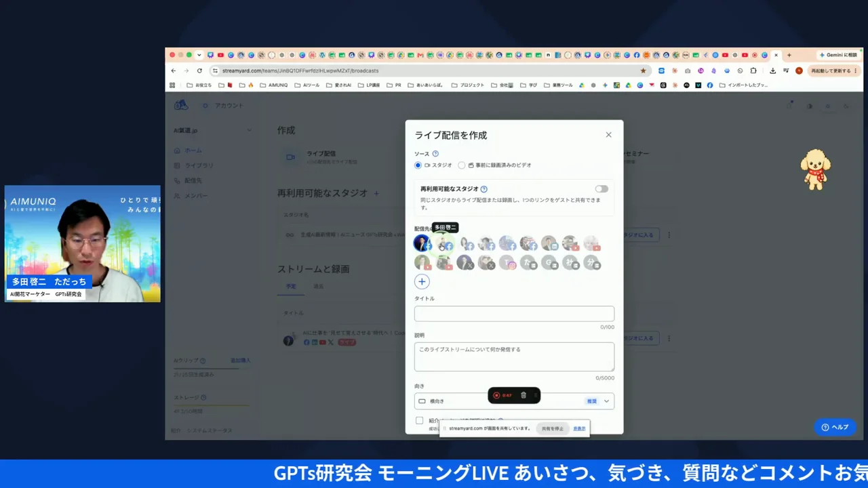
Task: Deselect the highlighted first destination avatar
Action: click(422, 243)
